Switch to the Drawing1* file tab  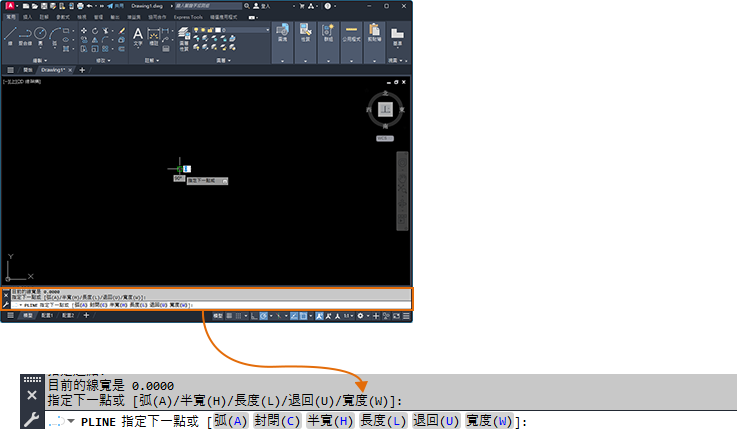53,70
